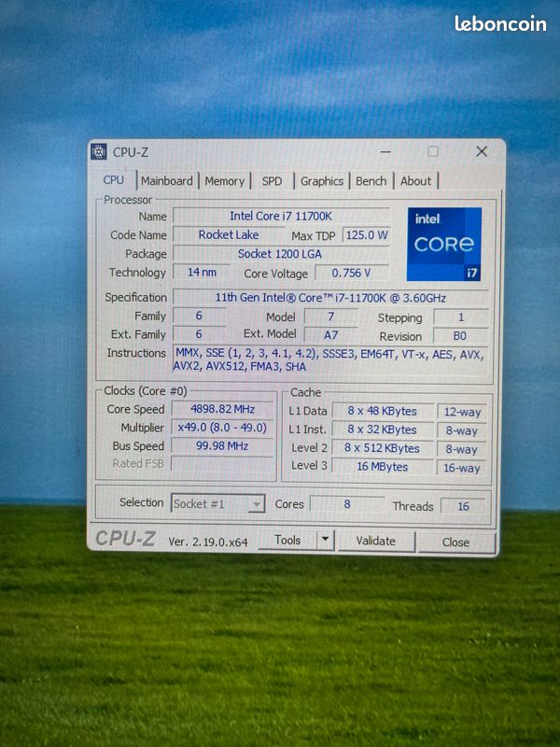Click the Package value Socket 1200 LGA
This screenshot has width=560, height=747.
click(281, 253)
